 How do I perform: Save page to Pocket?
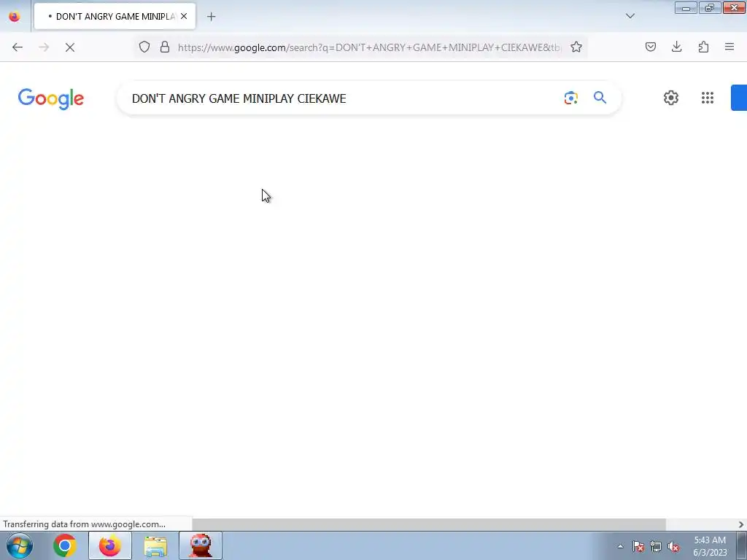(651, 47)
